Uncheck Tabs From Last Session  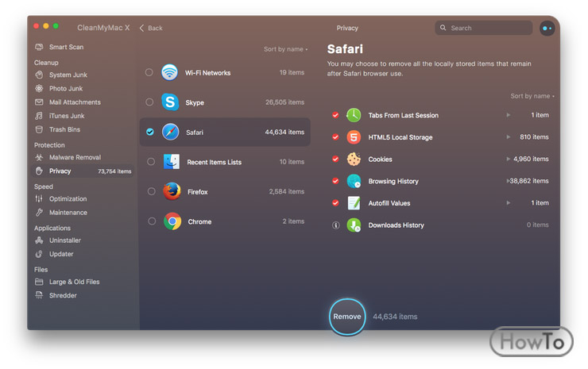(335, 115)
